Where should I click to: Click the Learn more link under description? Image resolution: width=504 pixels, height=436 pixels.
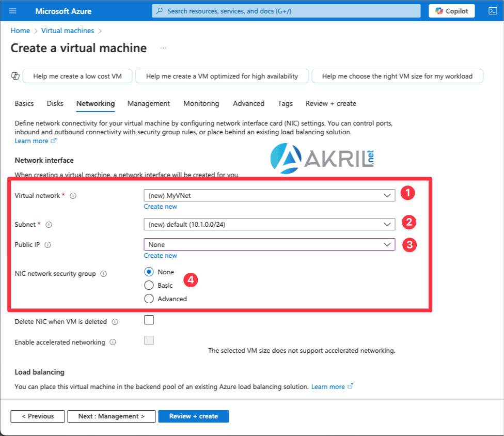35,141
